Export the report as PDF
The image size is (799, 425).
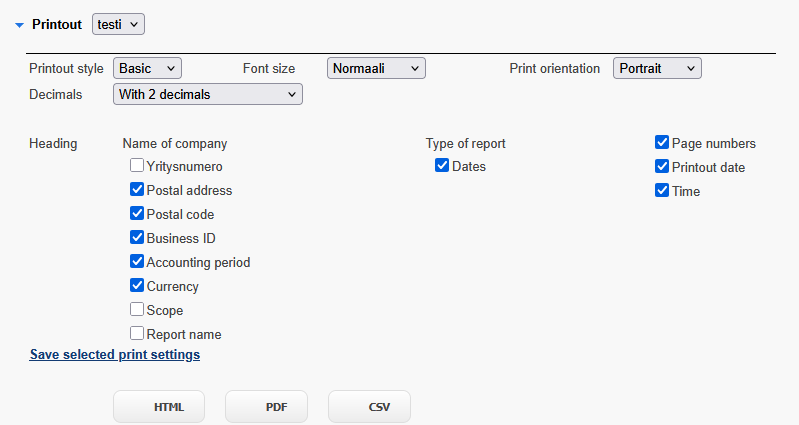(267, 407)
